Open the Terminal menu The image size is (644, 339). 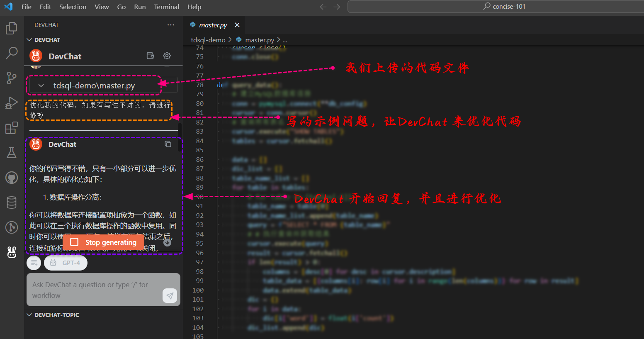(166, 7)
